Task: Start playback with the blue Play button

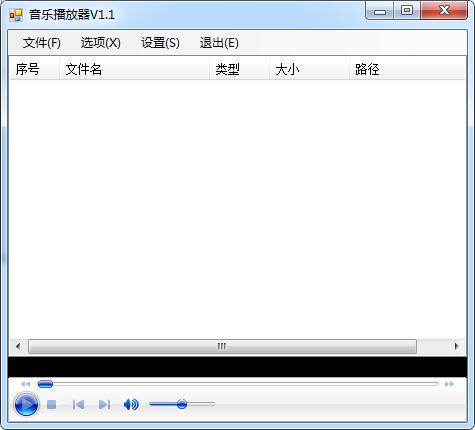Action: 26,404
